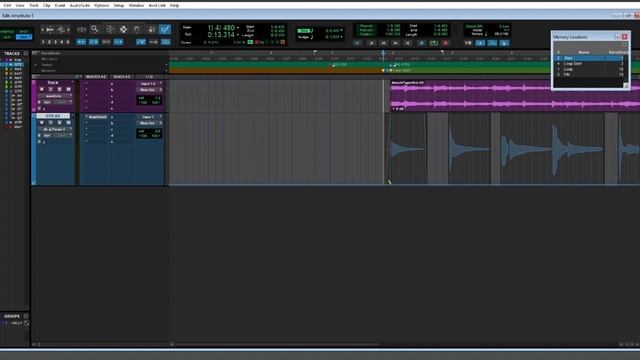
Task: Click horizontal zoom out arrow
Action: click(x=43, y=29)
